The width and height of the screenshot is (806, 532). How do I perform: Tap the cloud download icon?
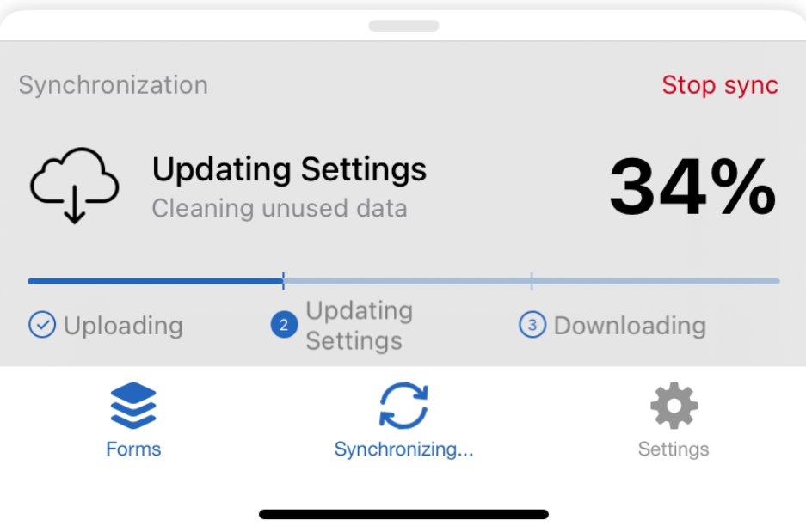[74, 185]
